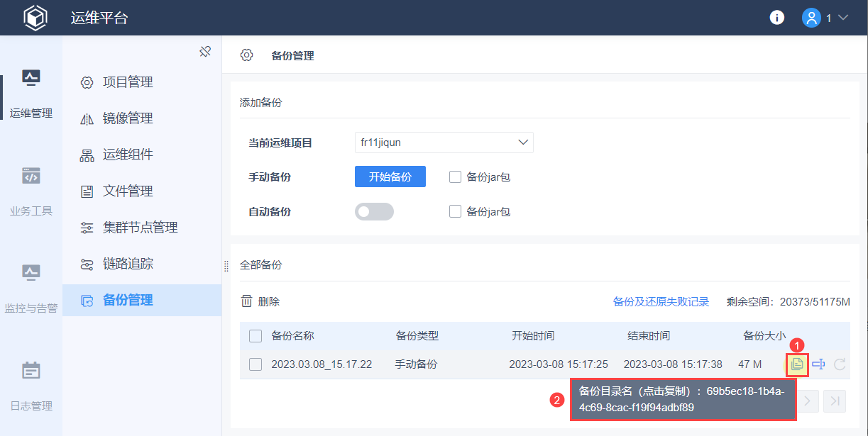This screenshot has width=868, height=436.
Task: Open 集群节点管理 menu item
Action: (142, 228)
